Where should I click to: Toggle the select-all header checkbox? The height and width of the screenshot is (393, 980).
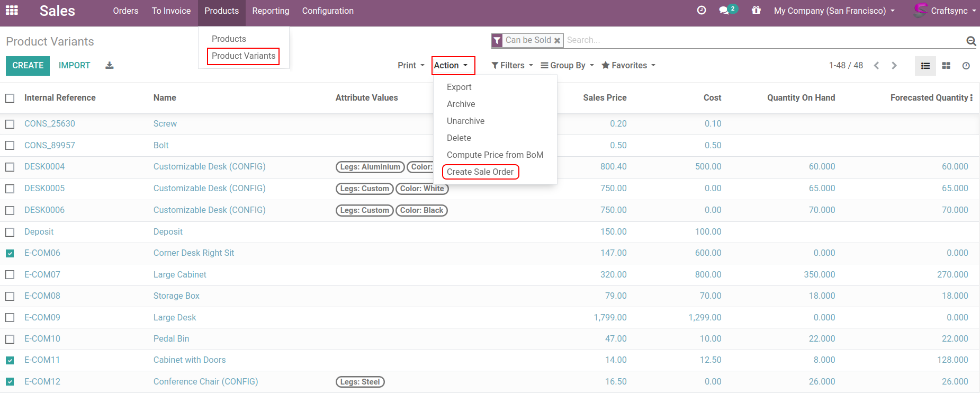click(10, 98)
